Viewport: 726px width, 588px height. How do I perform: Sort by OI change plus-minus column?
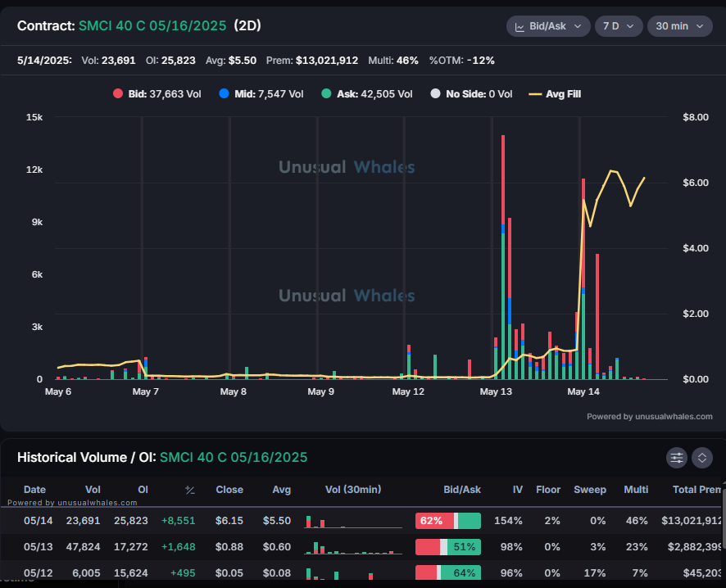click(x=190, y=490)
